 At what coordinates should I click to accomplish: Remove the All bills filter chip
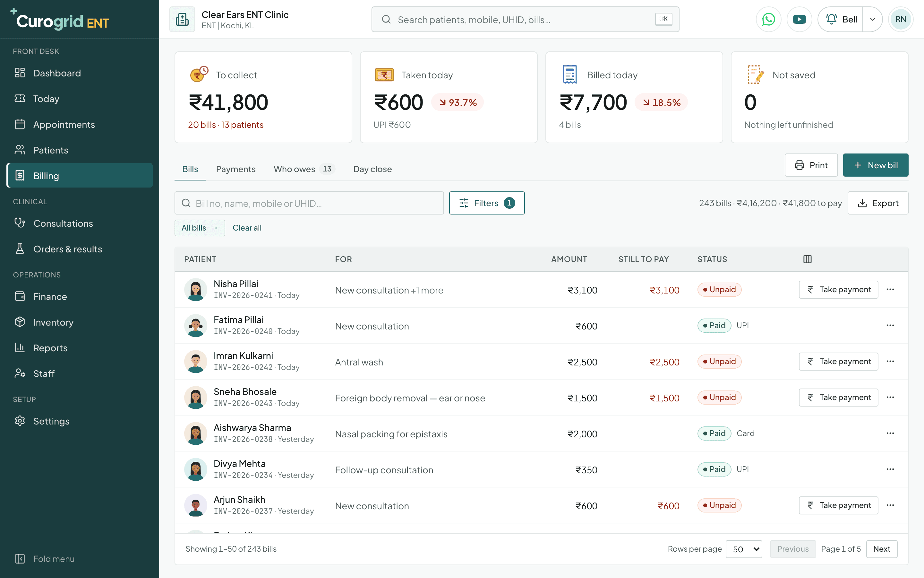tap(216, 228)
